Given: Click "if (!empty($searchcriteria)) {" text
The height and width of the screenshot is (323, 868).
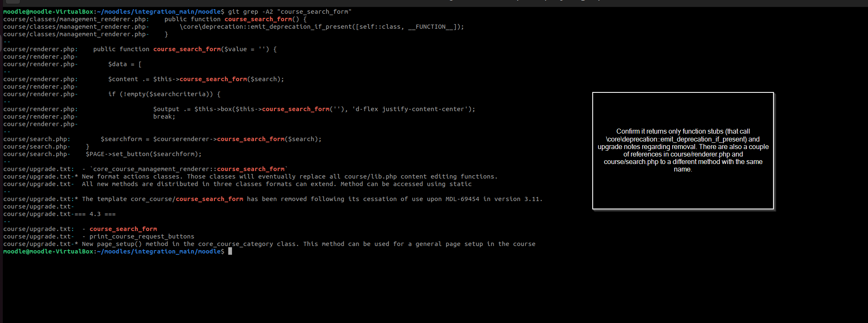Looking at the screenshot, I should 165,94.
